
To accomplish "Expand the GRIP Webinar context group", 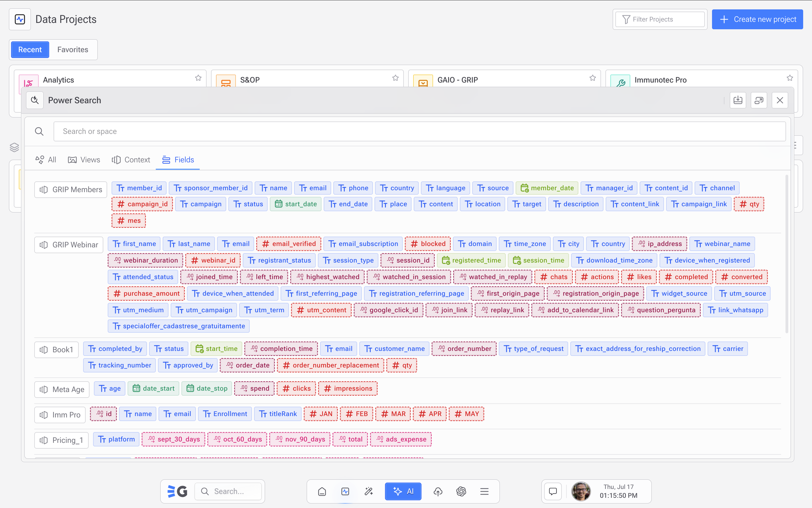I will (68, 245).
